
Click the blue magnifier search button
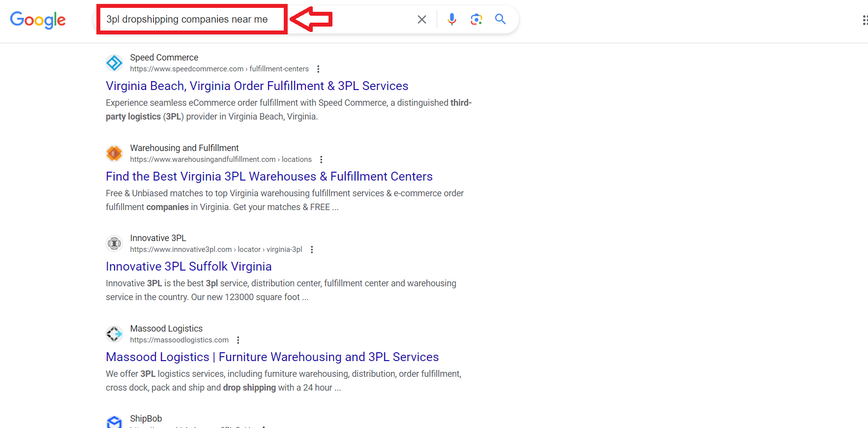coord(500,19)
